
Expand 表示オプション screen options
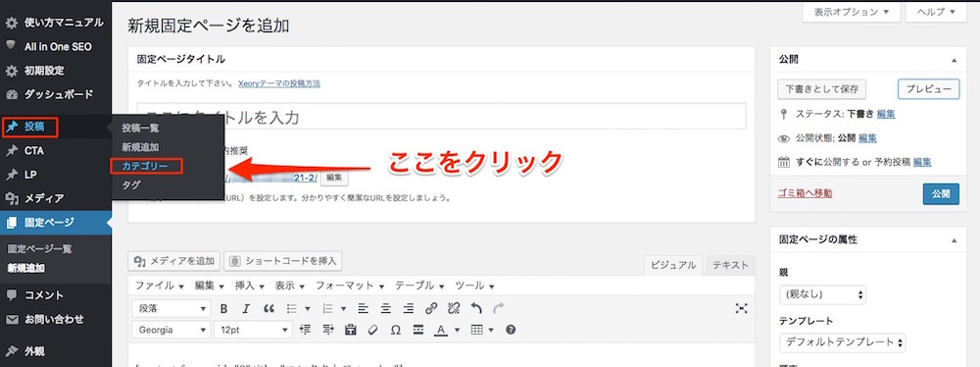click(x=852, y=12)
